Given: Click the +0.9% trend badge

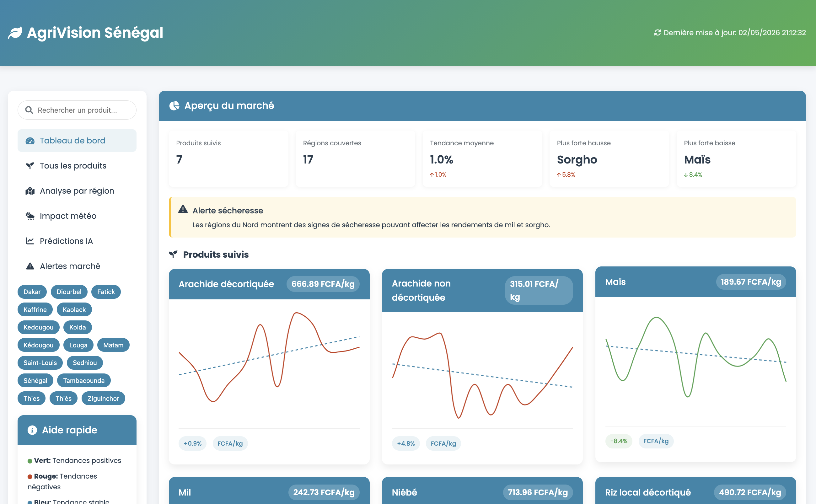Looking at the screenshot, I should point(193,443).
